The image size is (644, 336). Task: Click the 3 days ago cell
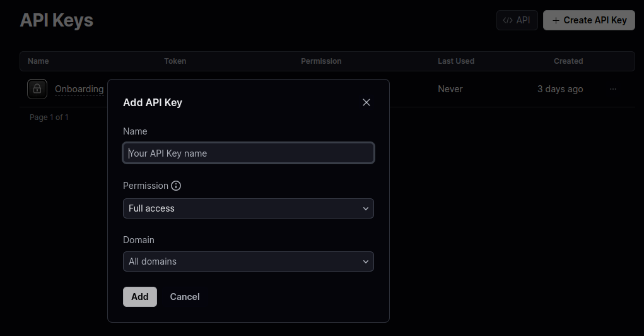560,89
